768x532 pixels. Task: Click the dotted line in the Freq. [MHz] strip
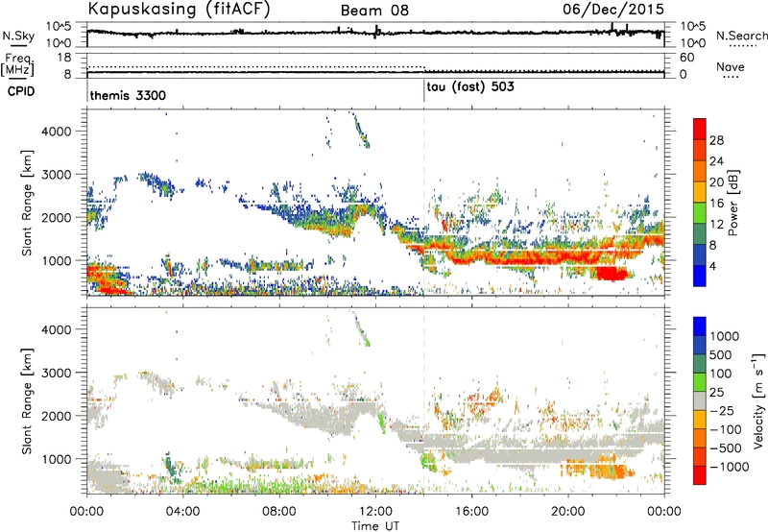point(255,67)
